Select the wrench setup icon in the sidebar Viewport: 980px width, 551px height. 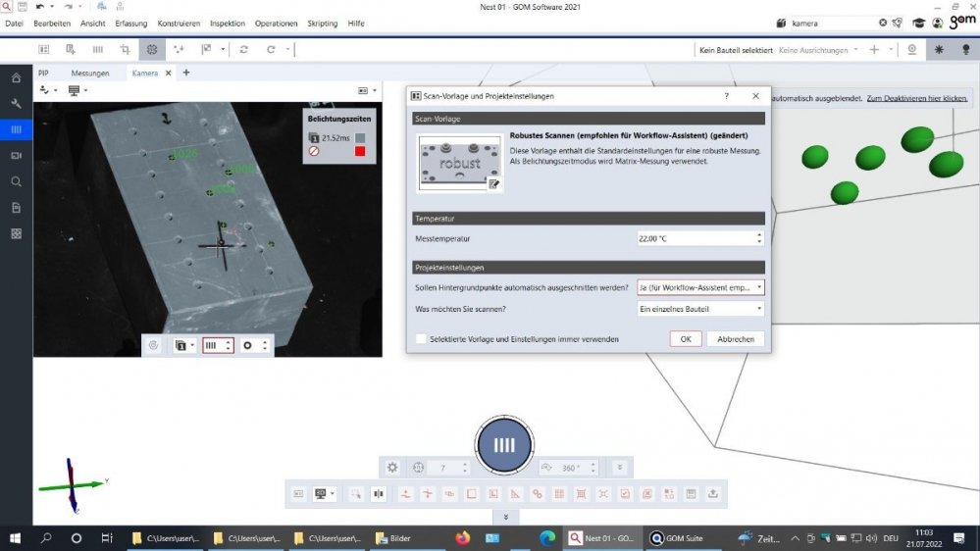pyautogui.click(x=16, y=104)
